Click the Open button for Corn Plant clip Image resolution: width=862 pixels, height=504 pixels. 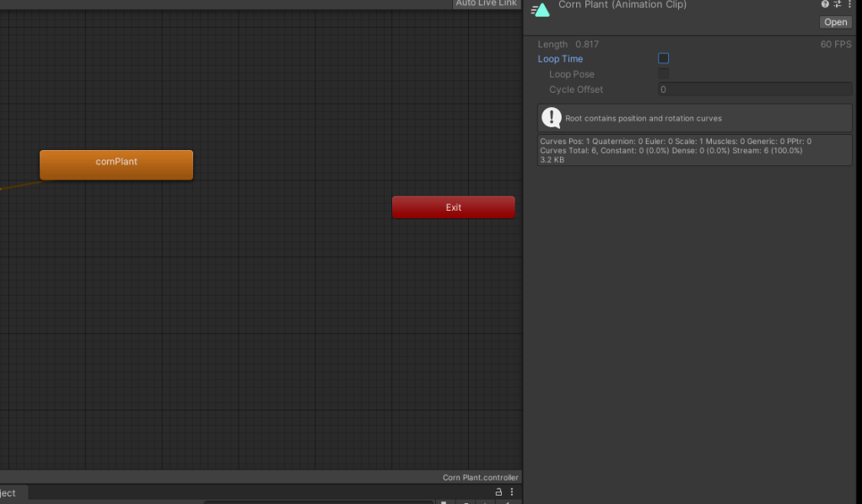pyautogui.click(x=835, y=23)
